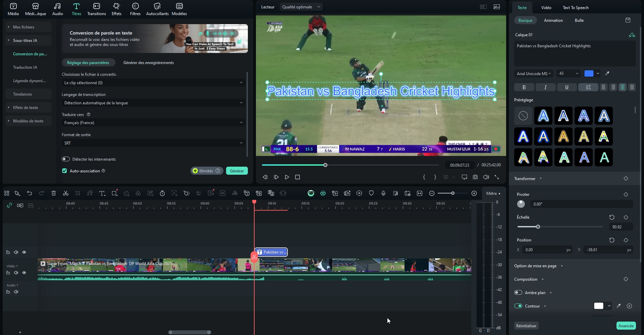Zoom in on the timeline
Image resolution: width=644 pixels, height=335 pixels.
474,193
